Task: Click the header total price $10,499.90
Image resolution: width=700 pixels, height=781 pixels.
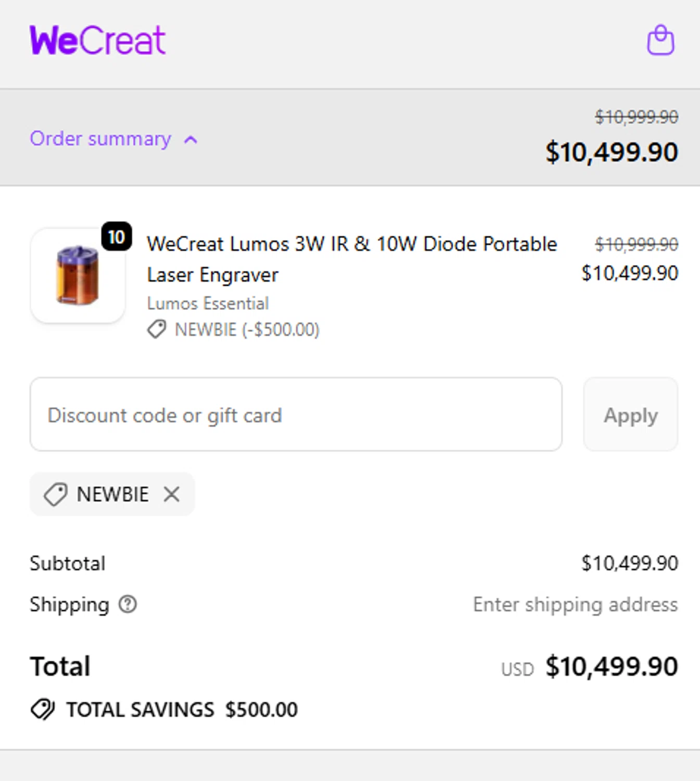Action: click(x=612, y=152)
